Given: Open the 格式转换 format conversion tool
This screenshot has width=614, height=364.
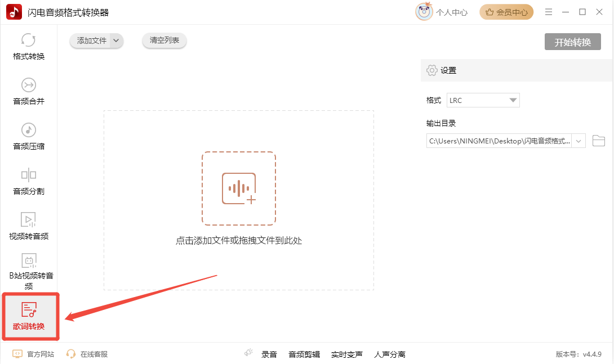Looking at the screenshot, I should pyautogui.click(x=29, y=47).
